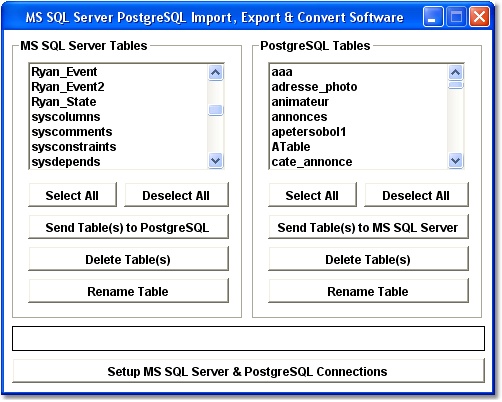
Task: Click Deselect All under MS SQL Server Tables
Action: (x=176, y=195)
